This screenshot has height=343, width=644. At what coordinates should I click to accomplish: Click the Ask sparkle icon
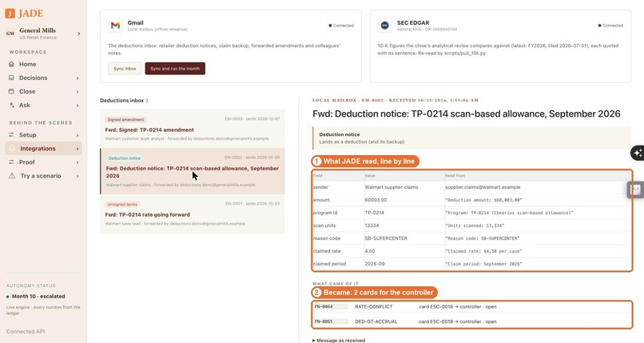pyautogui.click(x=11, y=105)
